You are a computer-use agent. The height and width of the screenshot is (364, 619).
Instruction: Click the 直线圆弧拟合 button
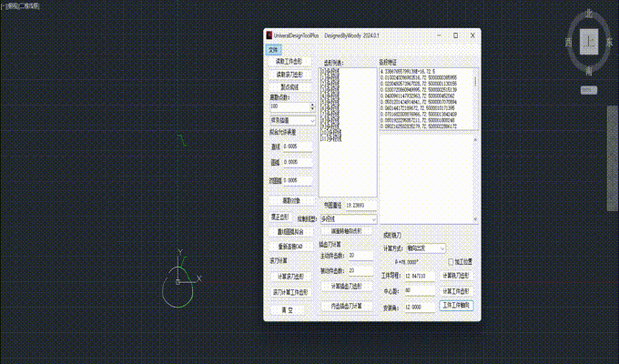tap(291, 232)
